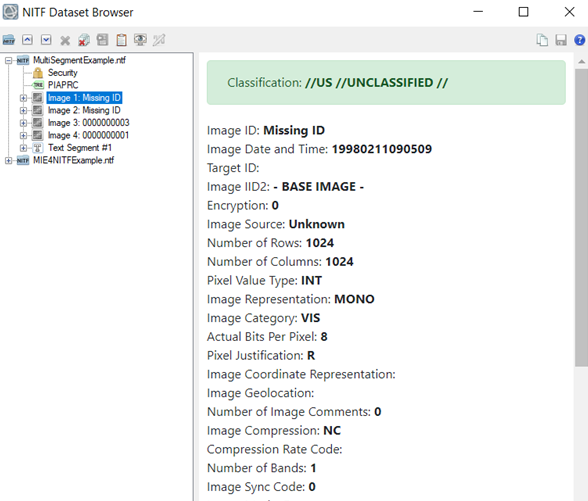Click the save floppy disk icon
Viewport: 588px width, 501px height.
pos(561,40)
